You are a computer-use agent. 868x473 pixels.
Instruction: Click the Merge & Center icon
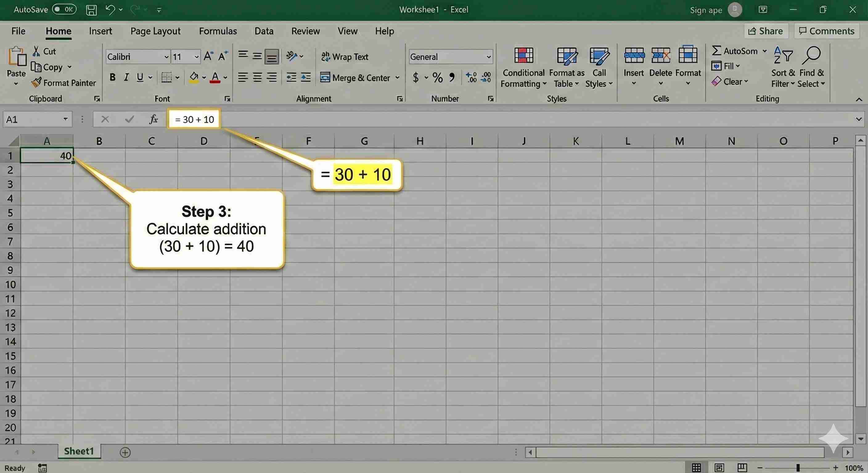click(x=325, y=77)
